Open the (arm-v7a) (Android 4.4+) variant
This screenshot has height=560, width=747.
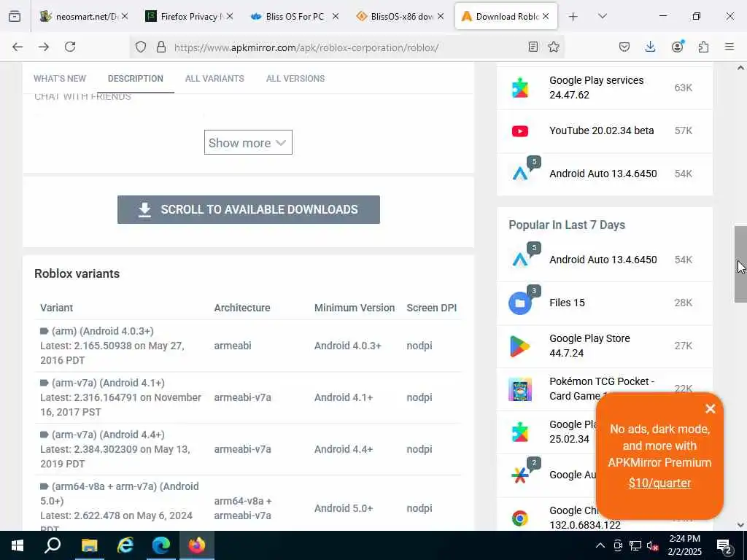108,435
